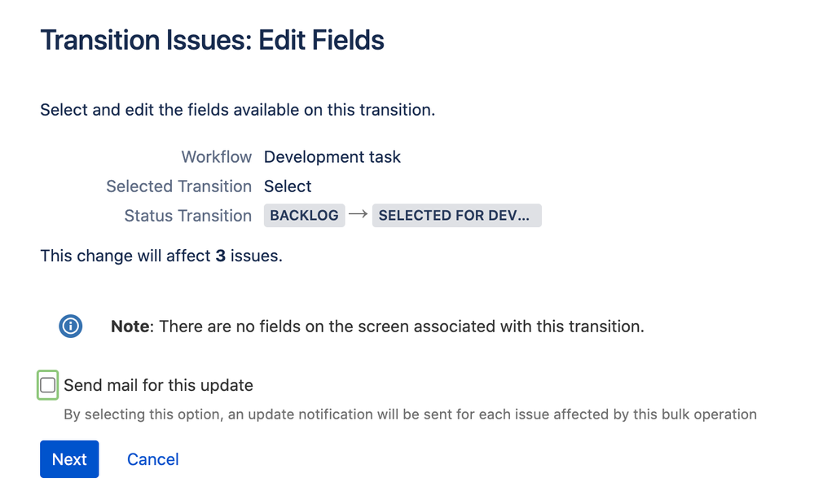
Task: Click the bold 3 issue count
Action: tap(221, 256)
